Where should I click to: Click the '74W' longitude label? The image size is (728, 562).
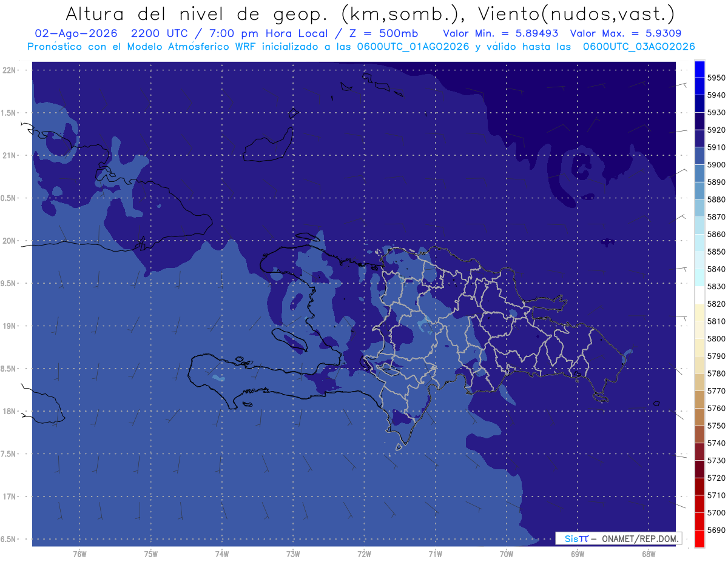222,554
